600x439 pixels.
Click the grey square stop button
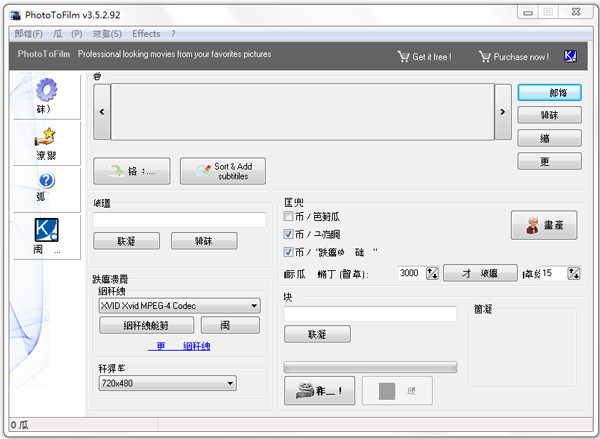(397, 390)
